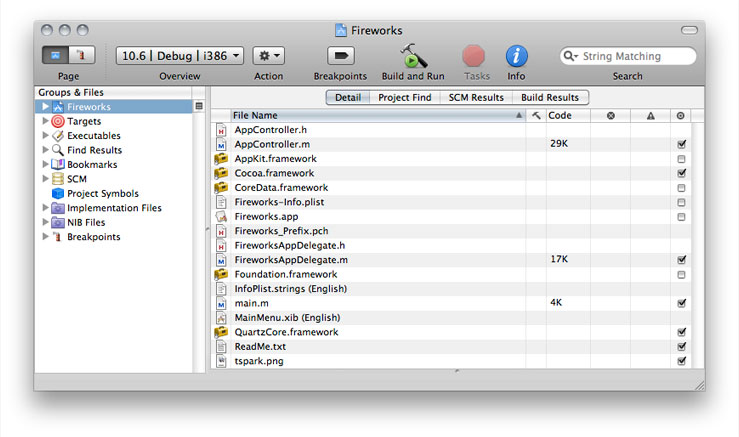
Task: Click the red Tasks stop icon
Action: [x=474, y=56]
